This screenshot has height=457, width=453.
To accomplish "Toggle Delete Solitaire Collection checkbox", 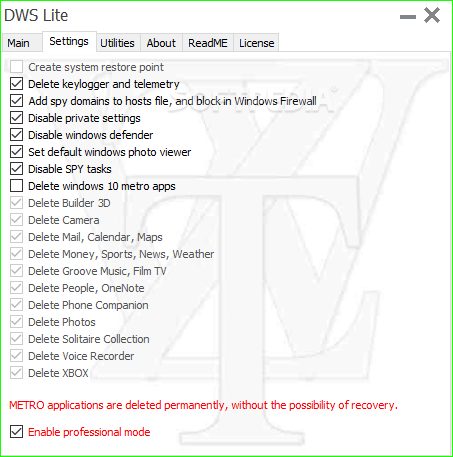I will click(x=16, y=339).
